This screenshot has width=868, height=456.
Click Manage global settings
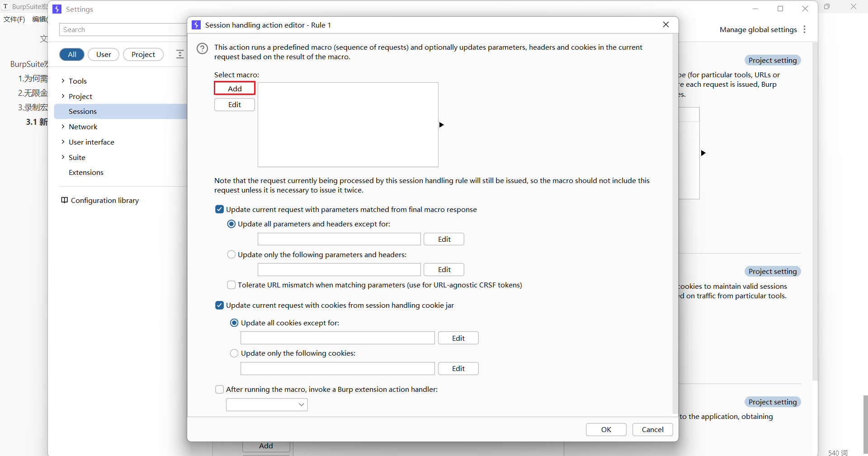758,29
